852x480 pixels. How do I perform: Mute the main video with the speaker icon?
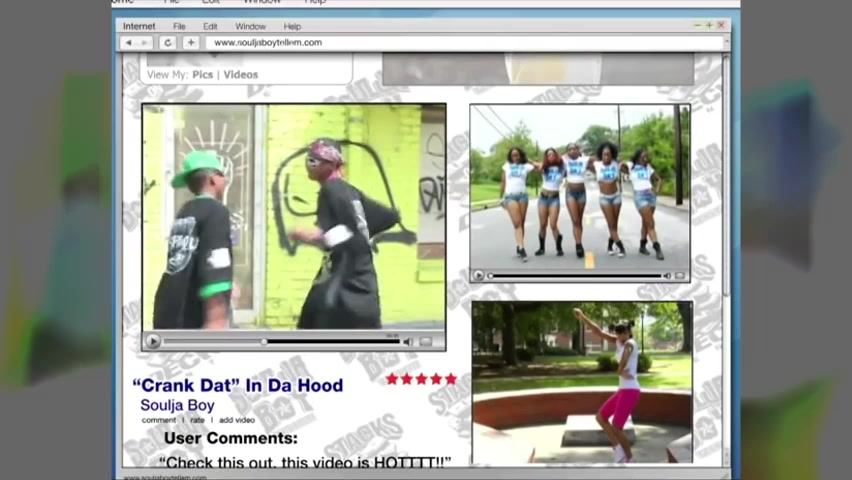coord(408,341)
